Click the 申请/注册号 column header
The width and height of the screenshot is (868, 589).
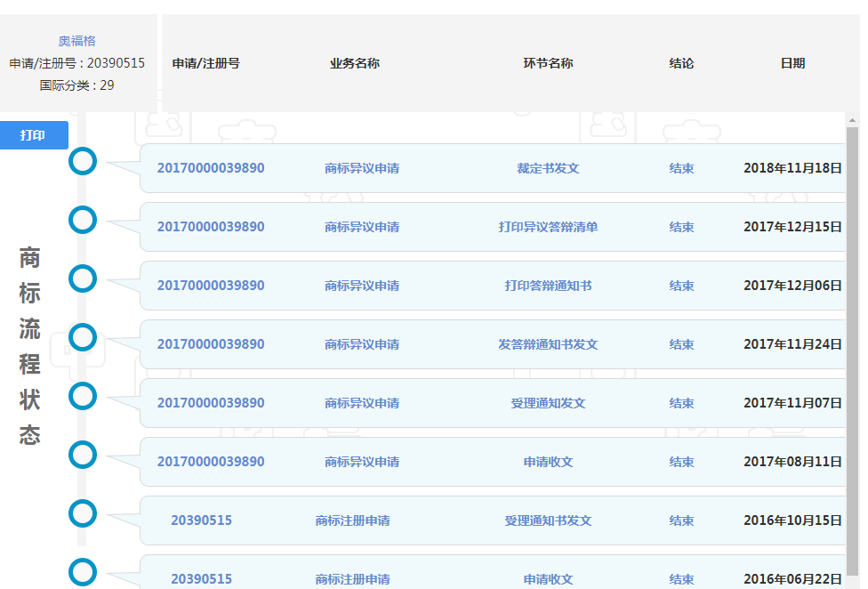coord(205,63)
